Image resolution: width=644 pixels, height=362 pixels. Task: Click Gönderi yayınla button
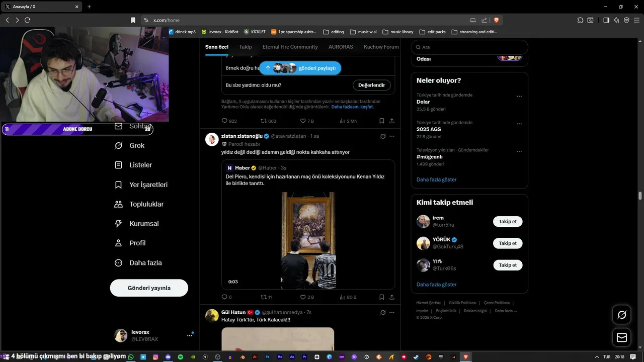click(x=149, y=288)
